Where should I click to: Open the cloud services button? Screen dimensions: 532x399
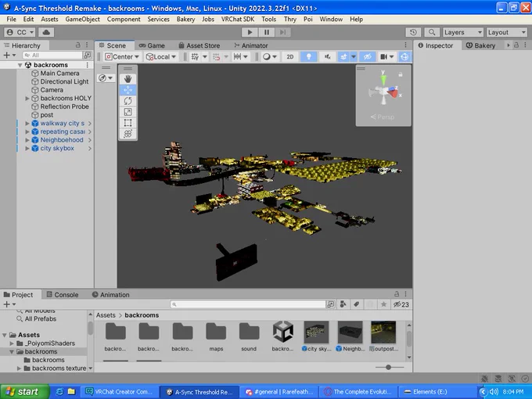pyautogui.click(x=46, y=32)
